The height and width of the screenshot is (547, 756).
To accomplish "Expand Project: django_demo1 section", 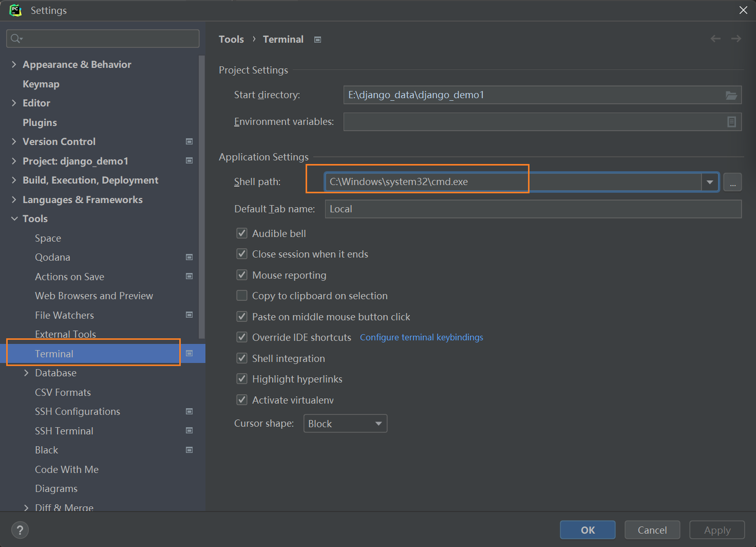I will 14,161.
